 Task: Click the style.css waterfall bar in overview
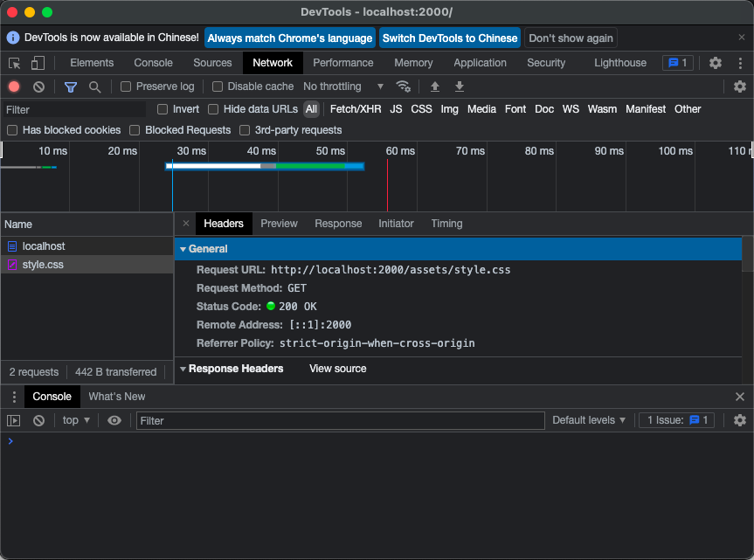265,166
